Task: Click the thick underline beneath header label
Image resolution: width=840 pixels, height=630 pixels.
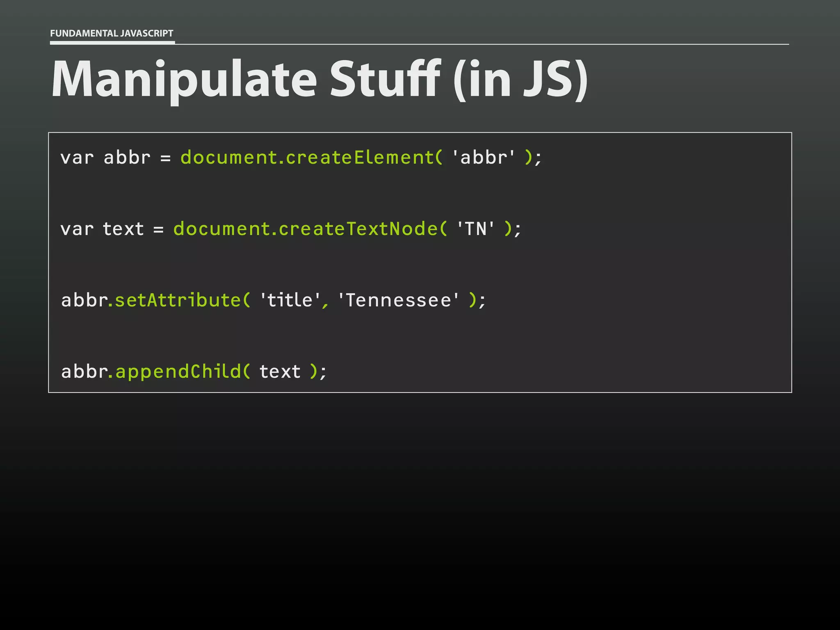Action: 112,42
